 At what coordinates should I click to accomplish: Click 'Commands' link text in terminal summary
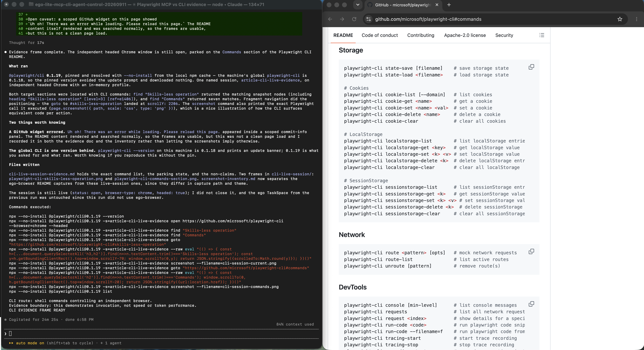232,52
